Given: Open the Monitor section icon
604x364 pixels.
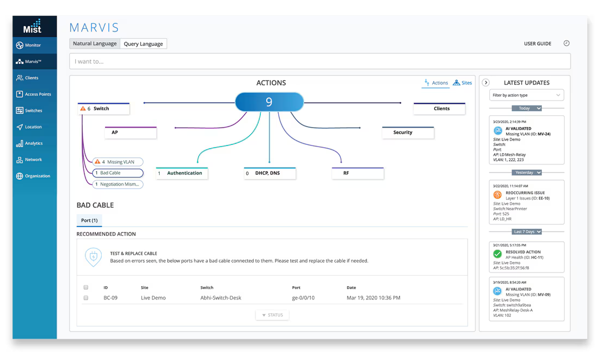Looking at the screenshot, I should (19, 45).
